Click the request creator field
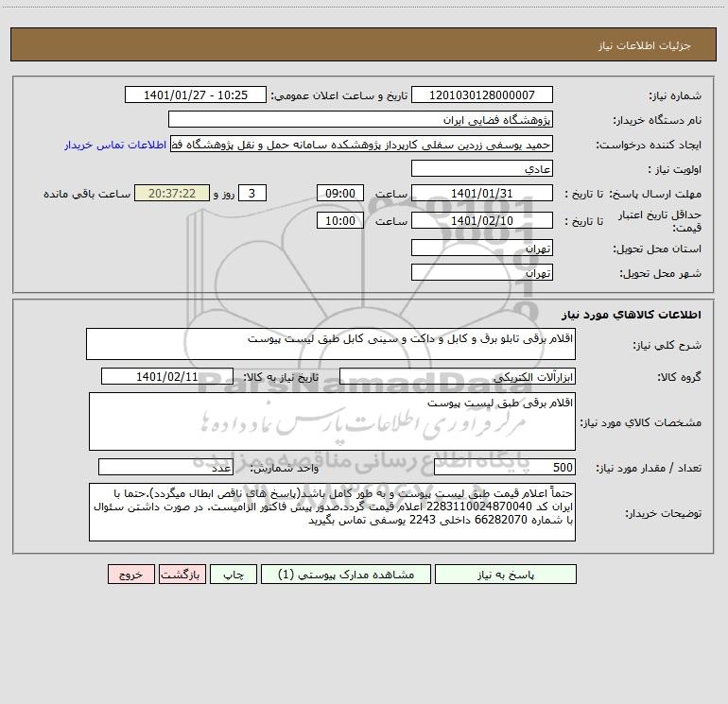 362,144
